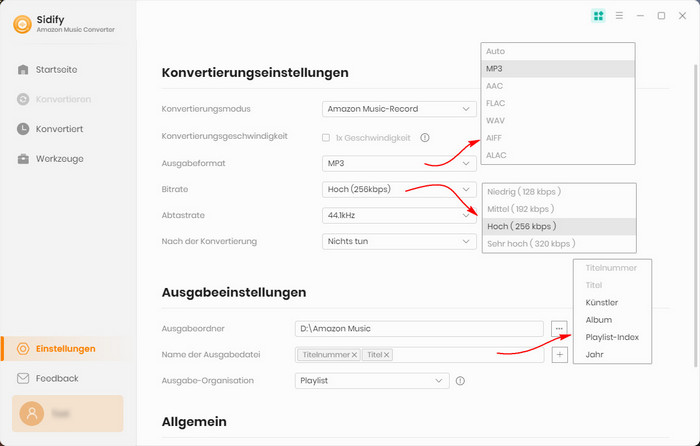This screenshot has height=446, width=700.
Task: Open the Konvertierungsmodus dropdown
Action: coord(399,109)
